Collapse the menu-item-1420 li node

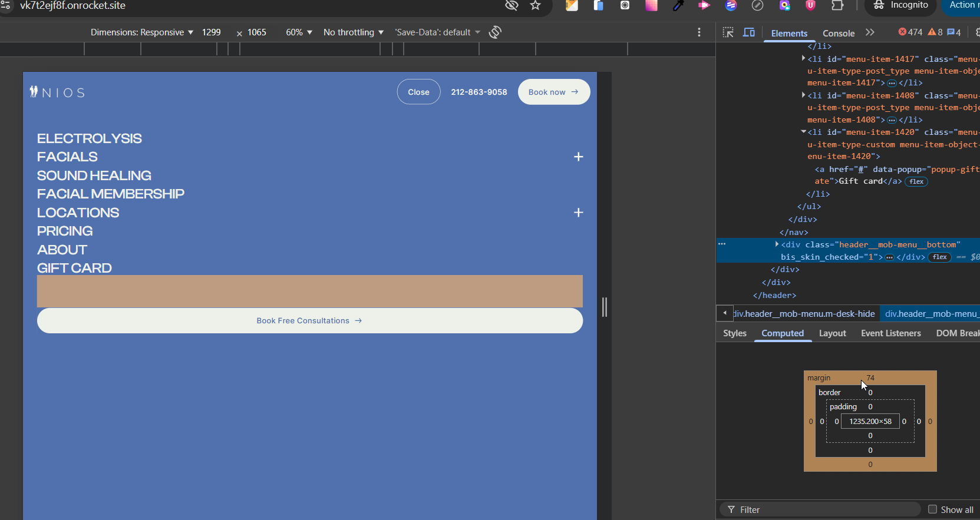[x=803, y=132]
